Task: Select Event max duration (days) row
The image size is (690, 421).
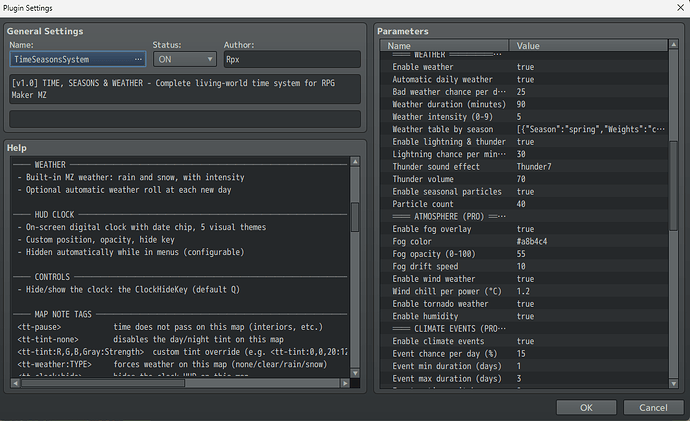Action: point(524,378)
